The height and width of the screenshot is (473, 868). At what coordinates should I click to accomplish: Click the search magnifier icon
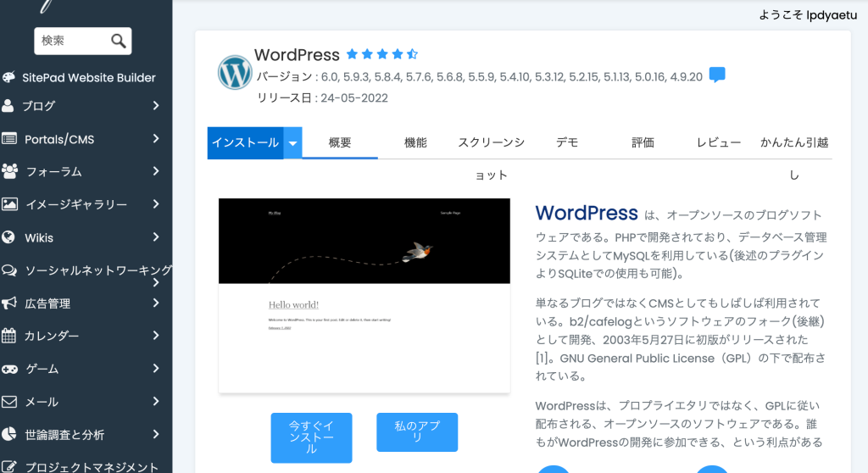(x=118, y=41)
